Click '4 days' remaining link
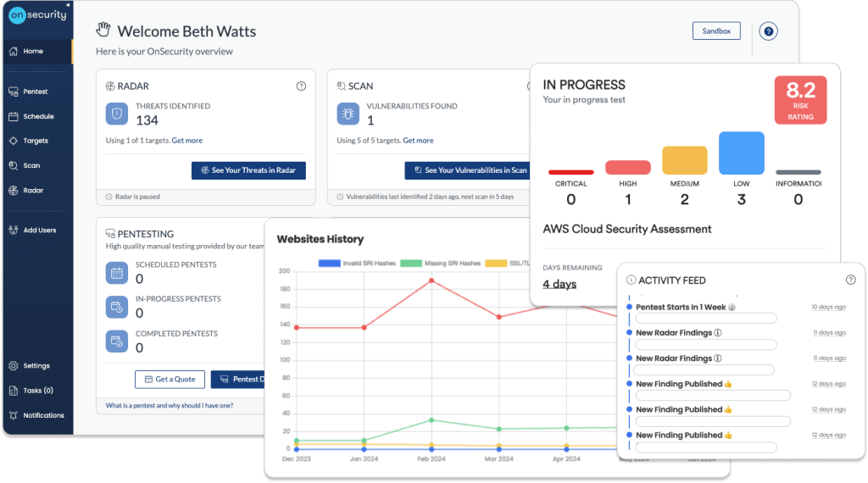The width and height of the screenshot is (868, 483). tap(559, 284)
